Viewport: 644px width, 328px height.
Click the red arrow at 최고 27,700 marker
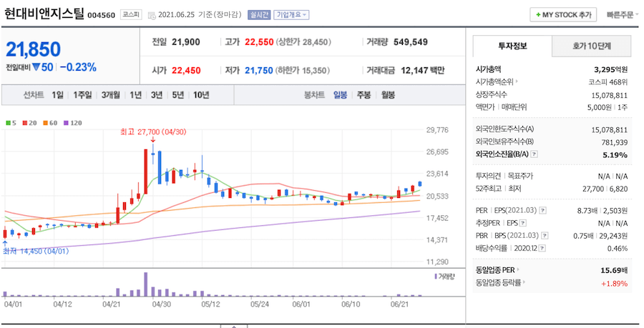pyautogui.click(x=153, y=140)
